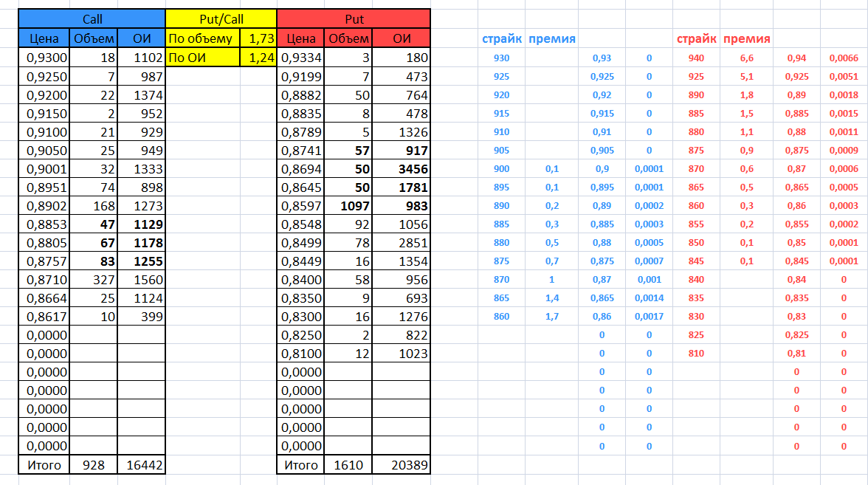Click Put table 'Итого' label
868x485 pixels.
coord(300,465)
